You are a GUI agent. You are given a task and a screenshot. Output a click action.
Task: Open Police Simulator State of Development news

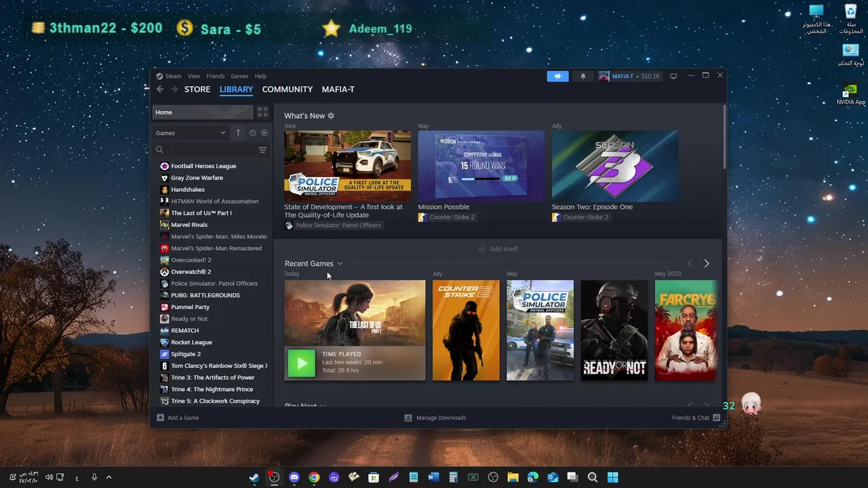[347, 166]
